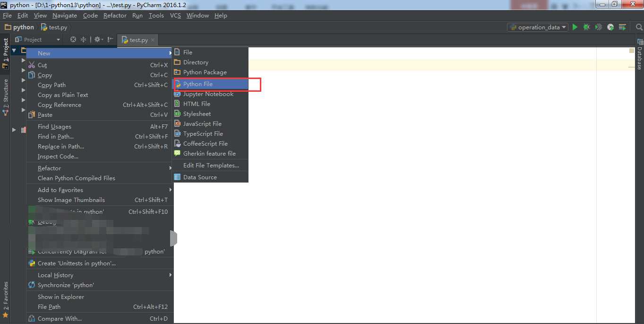644x324 pixels.
Task: Open the 2: Favorites side tab
Action: pos(5,299)
